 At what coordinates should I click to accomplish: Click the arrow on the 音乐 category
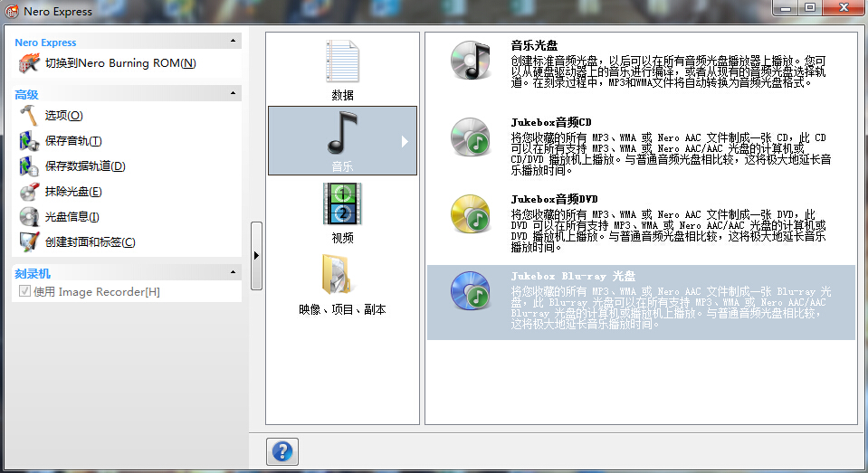[405, 142]
